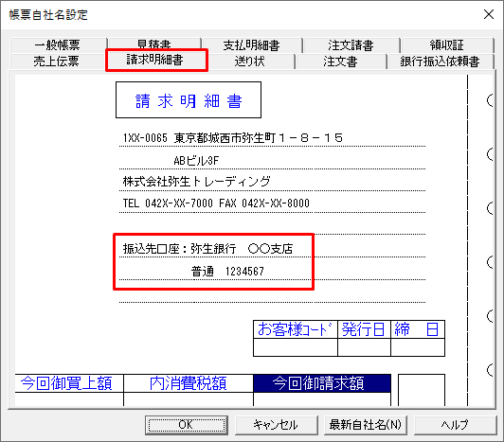The width and height of the screenshot is (504, 442).
Task: Go to the 注文請書 tab
Action: tap(351, 45)
